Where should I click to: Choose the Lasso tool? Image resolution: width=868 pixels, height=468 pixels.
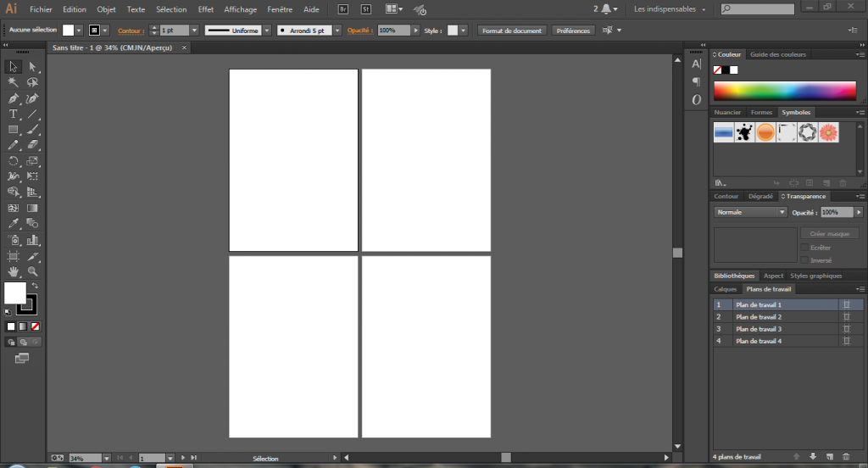[x=32, y=82]
